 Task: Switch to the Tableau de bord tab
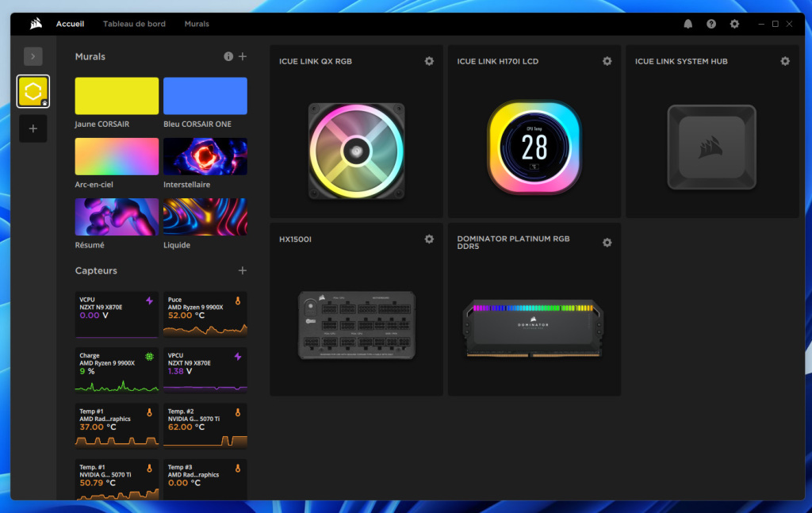pyautogui.click(x=134, y=24)
